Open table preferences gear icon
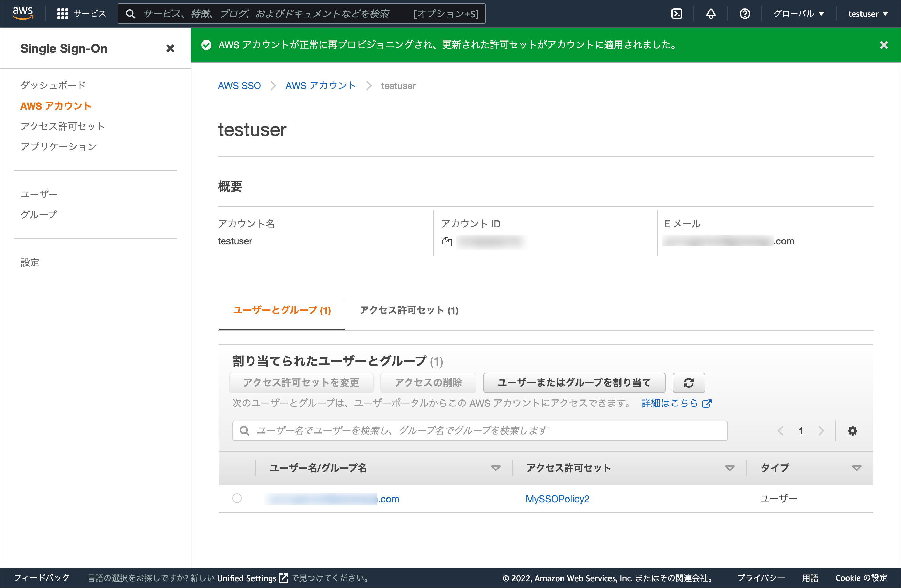 853,430
